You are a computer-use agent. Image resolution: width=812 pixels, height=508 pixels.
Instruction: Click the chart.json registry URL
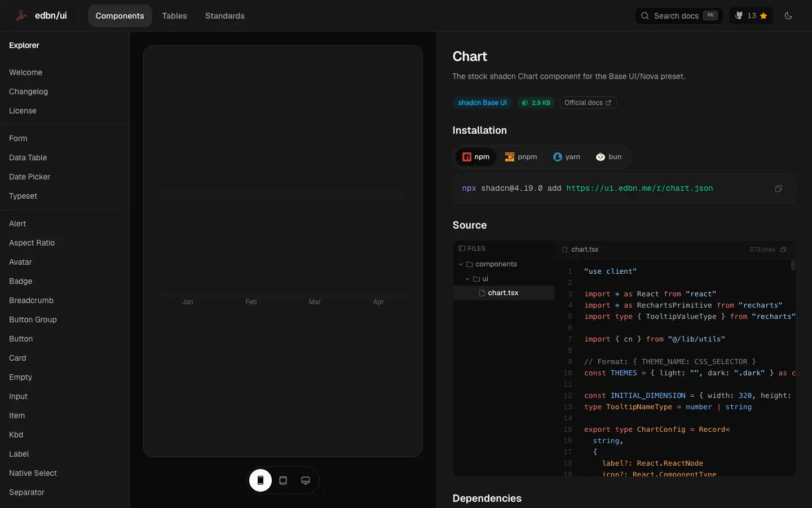pos(639,189)
